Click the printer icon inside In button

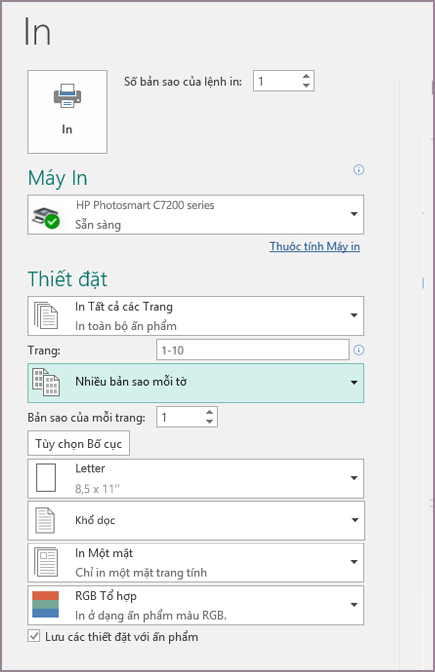click(x=67, y=96)
